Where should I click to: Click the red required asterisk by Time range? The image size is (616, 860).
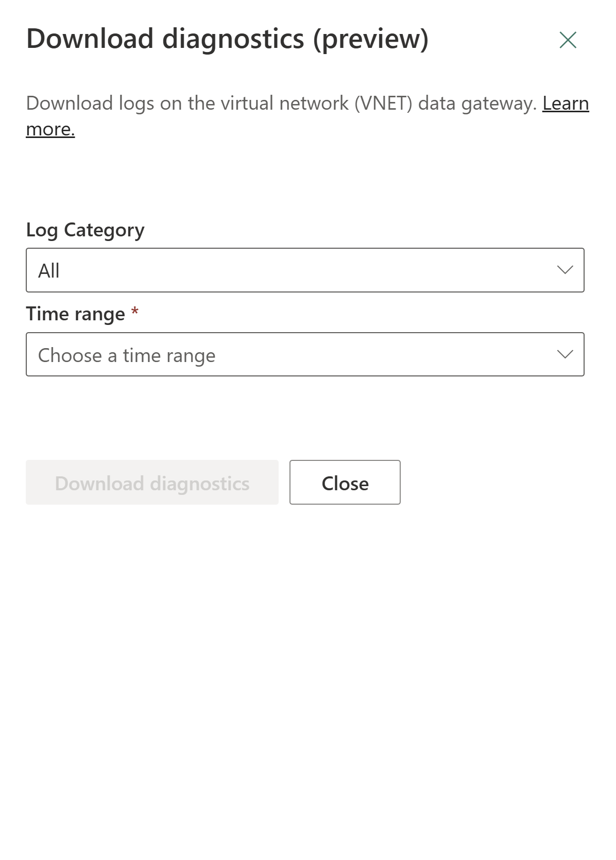tap(135, 312)
